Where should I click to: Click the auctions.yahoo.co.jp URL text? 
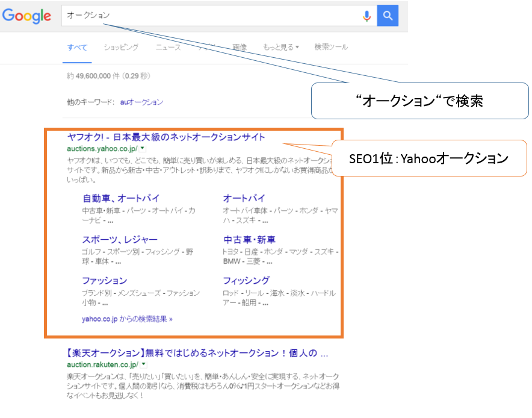[x=102, y=149]
